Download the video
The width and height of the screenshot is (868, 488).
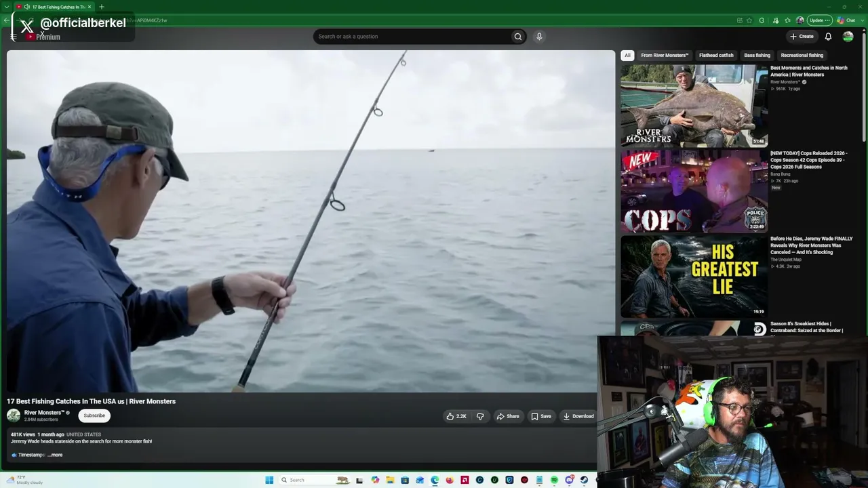point(578,416)
